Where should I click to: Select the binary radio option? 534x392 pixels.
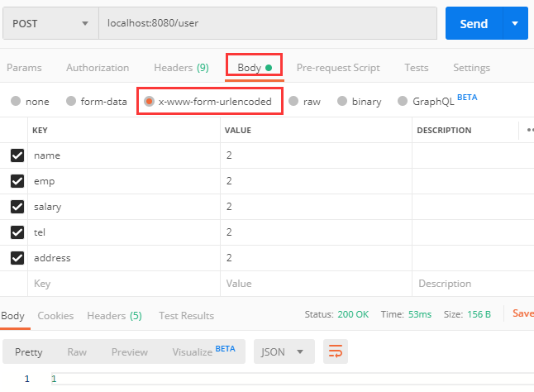(x=342, y=101)
